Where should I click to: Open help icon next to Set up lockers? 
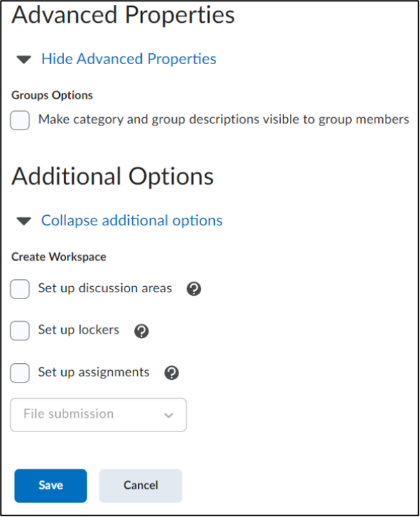click(141, 331)
